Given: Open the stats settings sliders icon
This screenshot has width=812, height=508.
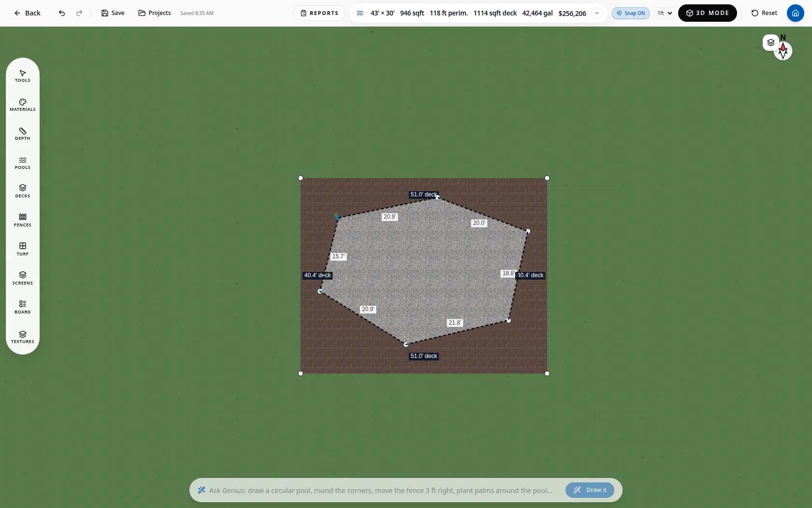Looking at the screenshot, I should pyautogui.click(x=360, y=13).
